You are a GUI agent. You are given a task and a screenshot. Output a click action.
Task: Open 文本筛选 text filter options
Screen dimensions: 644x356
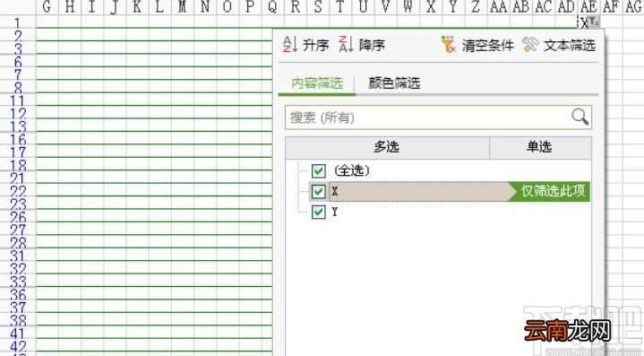(x=559, y=45)
